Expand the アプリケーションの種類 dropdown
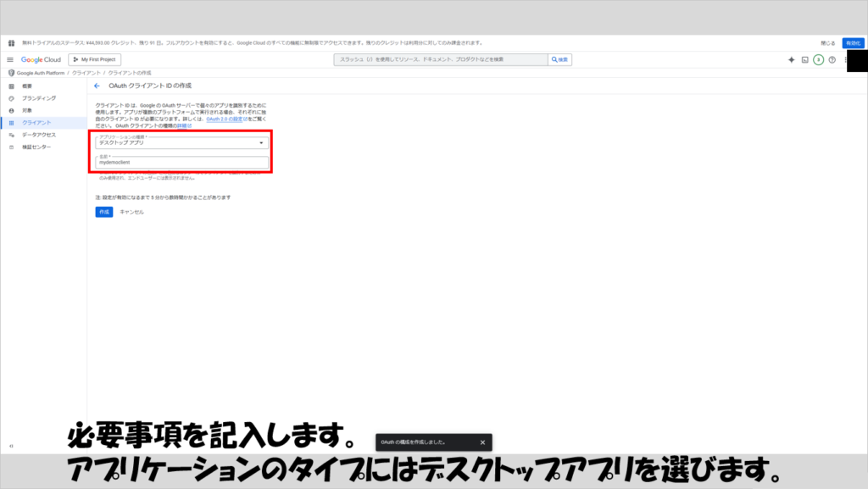This screenshot has height=489, width=868. (181, 142)
